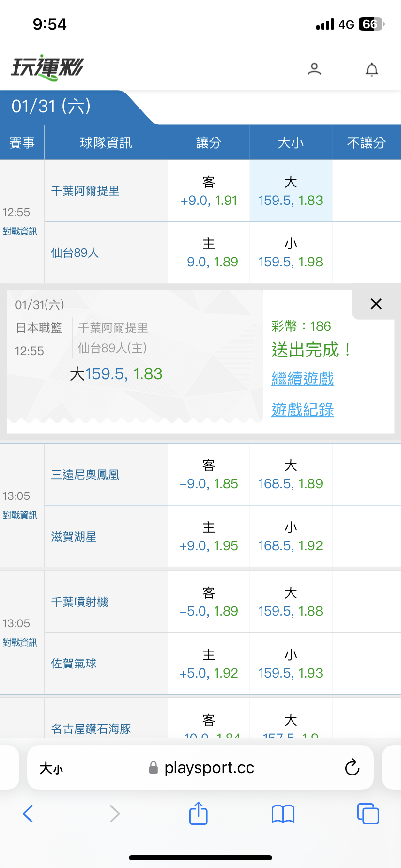This screenshot has width=401, height=868.
Task: Open the Safari bookmarks icon
Action: pos(283,814)
